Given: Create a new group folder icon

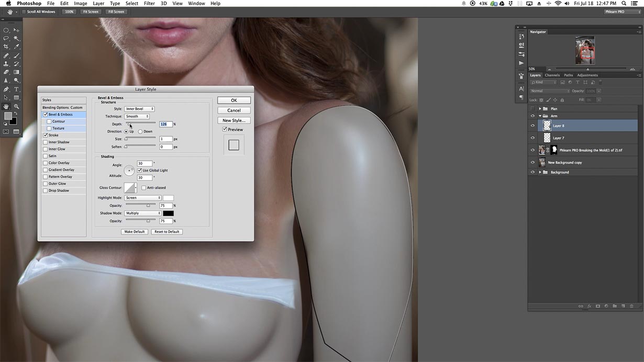Looking at the screenshot, I should coord(615,306).
